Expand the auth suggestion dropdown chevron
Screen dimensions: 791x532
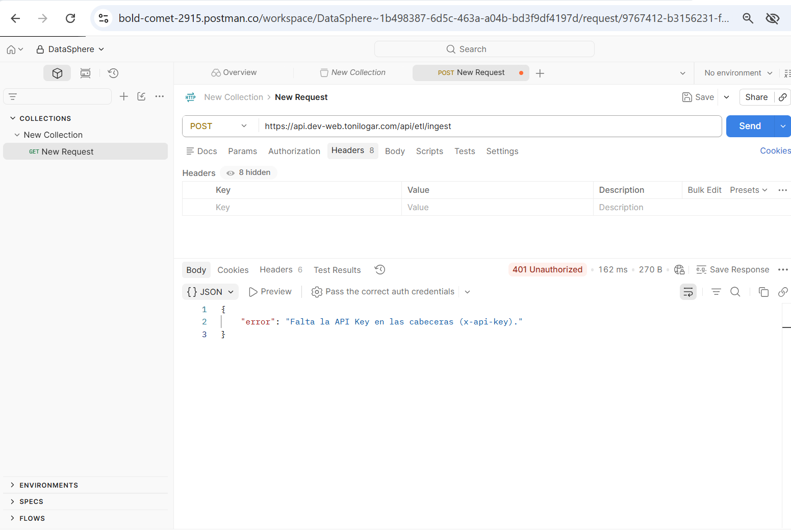click(467, 292)
